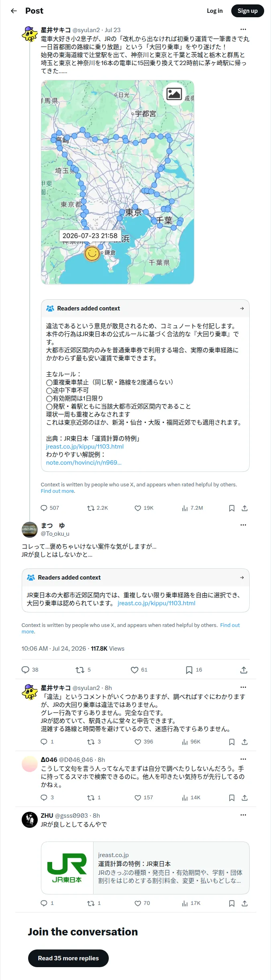This screenshot has width=271, height=980.
Task: Expand first Readers added context note arrow
Action: click(242, 308)
